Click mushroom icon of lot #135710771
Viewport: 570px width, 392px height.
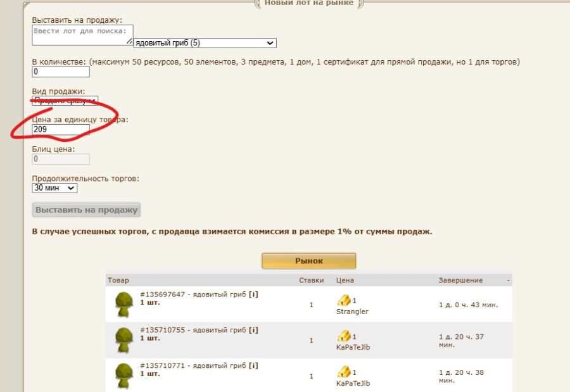click(123, 376)
